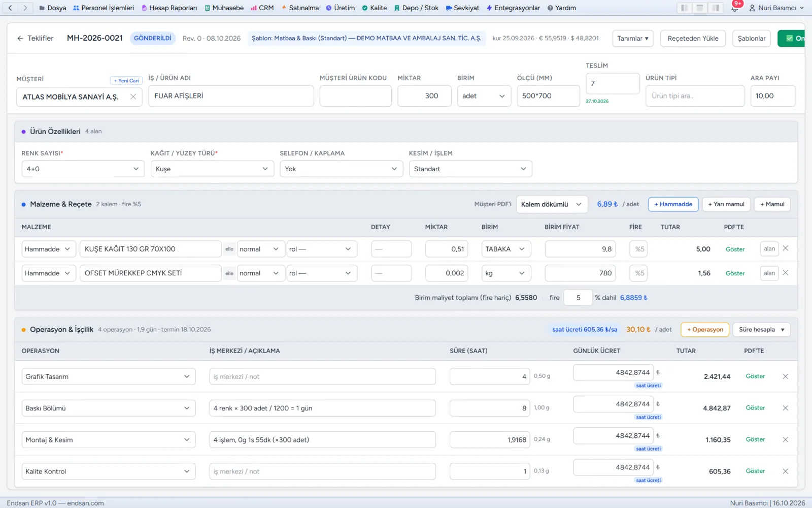This screenshot has width=812, height=508.
Task: Open the Renk Sayısı 4+0 dropdown
Action: (83, 169)
